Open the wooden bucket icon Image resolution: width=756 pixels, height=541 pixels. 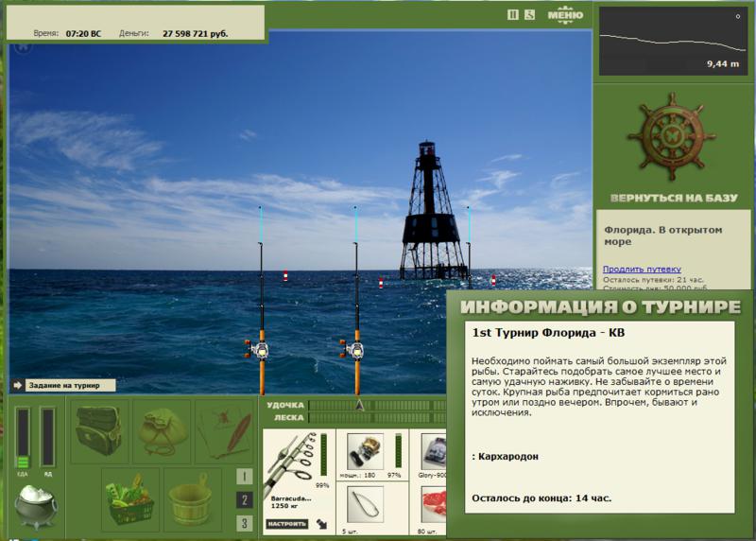click(193, 499)
